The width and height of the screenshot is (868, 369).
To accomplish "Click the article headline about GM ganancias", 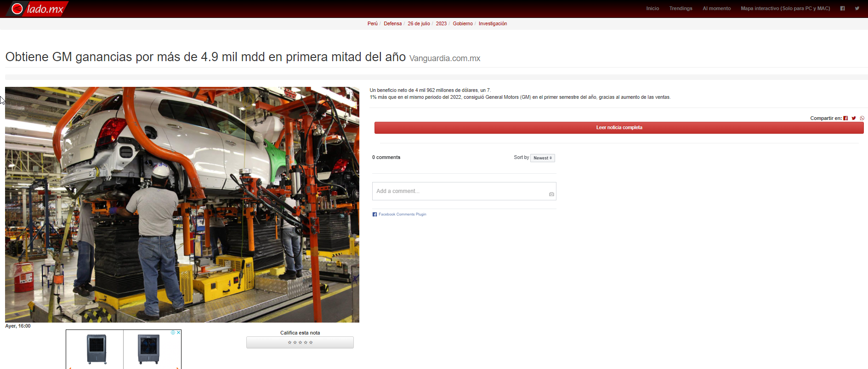I will 205,57.
